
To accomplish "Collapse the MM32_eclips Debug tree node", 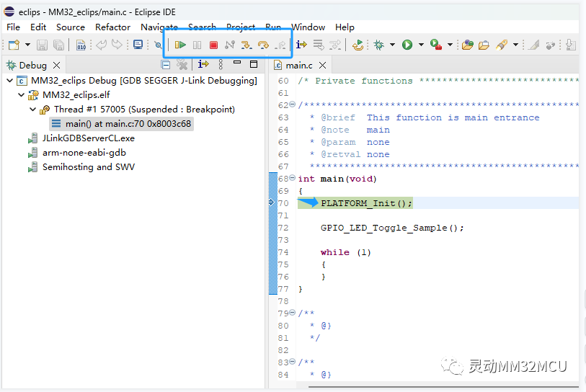I will (9, 81).
